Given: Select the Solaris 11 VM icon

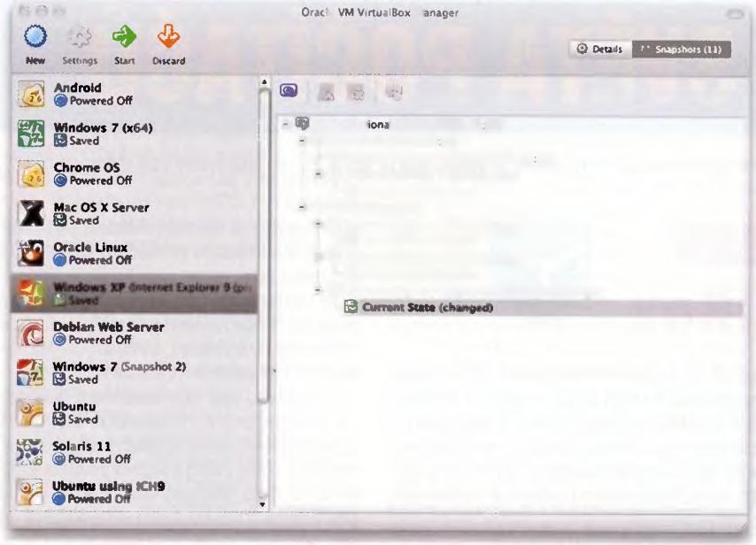Looking at the screenshot, I should 30,452.
